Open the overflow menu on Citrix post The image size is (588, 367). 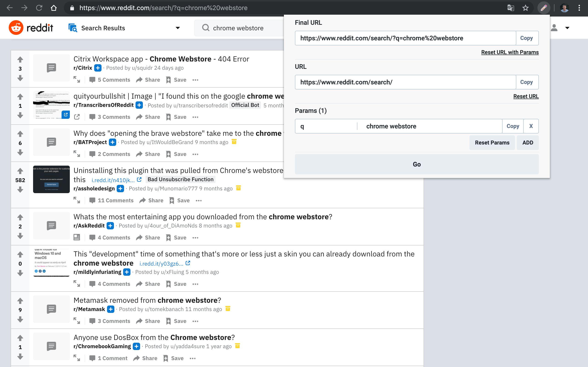point(195,80)
